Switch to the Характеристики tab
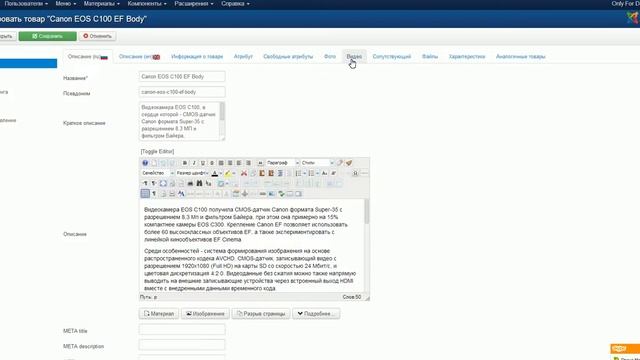640x360 pixels. click(467, 56)
